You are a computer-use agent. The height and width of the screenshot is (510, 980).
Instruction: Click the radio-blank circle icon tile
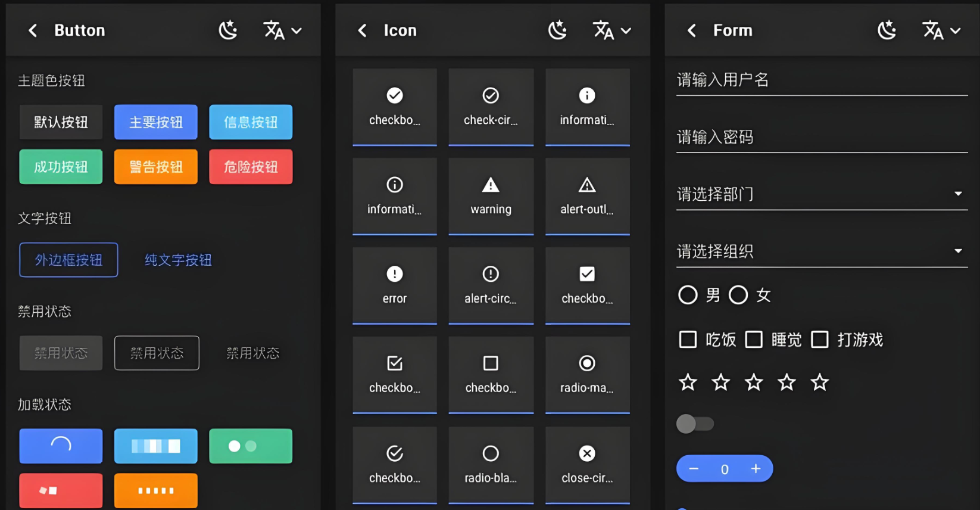pyautogui.click(x=491, y=465)
